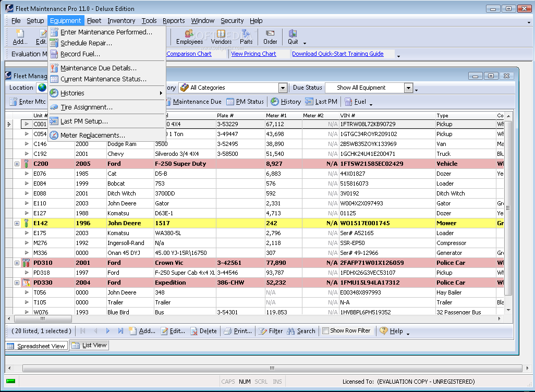Sort by the VIN # column header

(x=387, y=115)
